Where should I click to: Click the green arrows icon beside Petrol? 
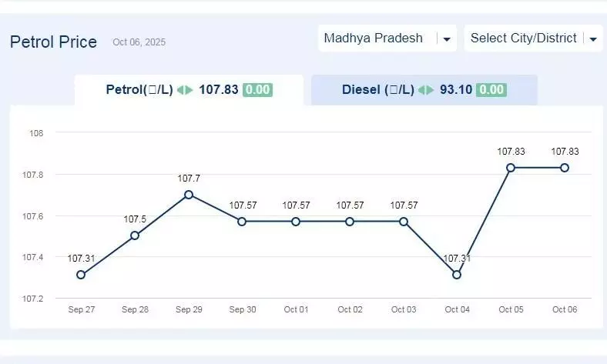tap(185, 90)
